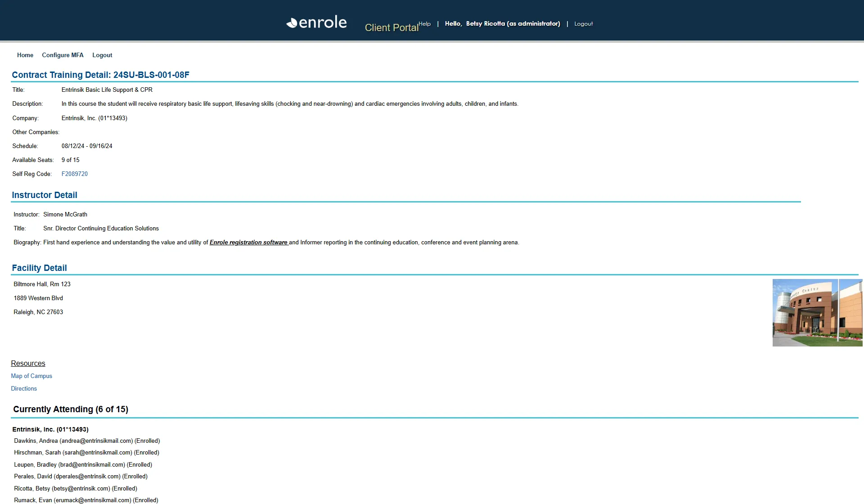Open the Help link in header

[424, 23]
